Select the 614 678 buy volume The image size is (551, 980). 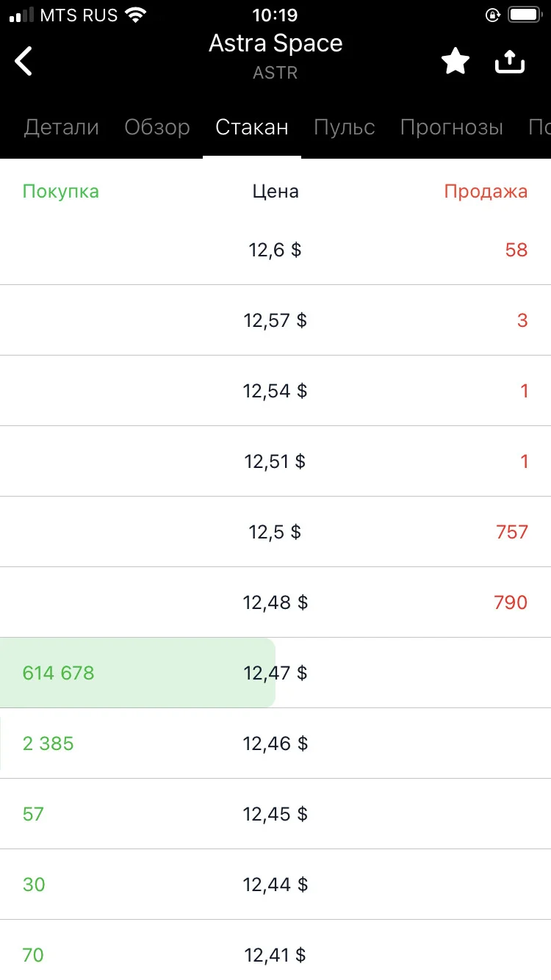pos(59,673)
